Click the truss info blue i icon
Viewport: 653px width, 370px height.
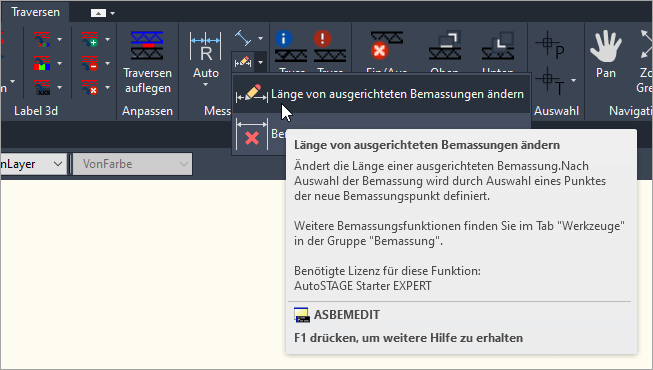point(291,47)
